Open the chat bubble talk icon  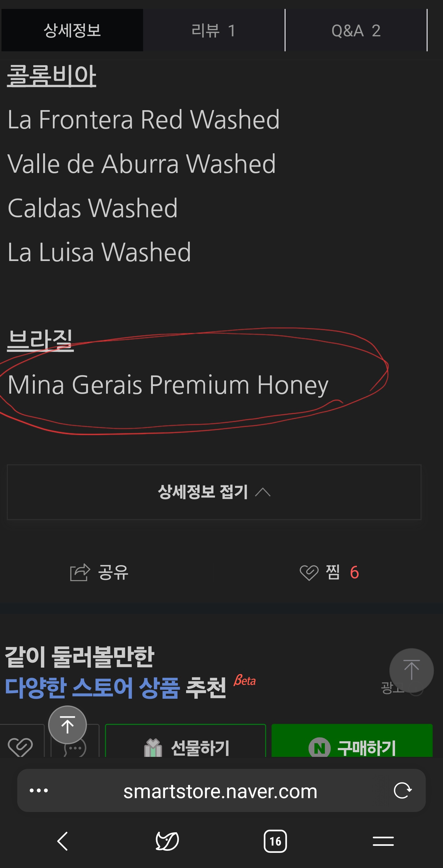pyautogui.click(x=75, y=748)
